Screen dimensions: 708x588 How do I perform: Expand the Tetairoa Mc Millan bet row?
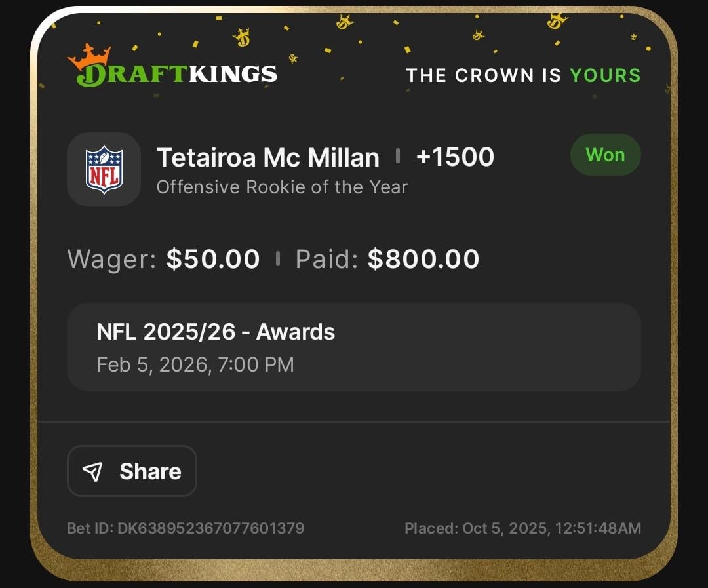pos(269,157)
